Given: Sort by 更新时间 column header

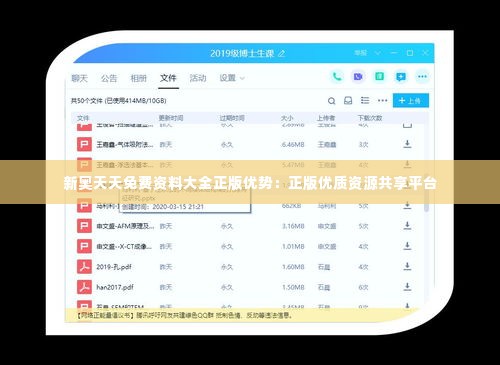Looking at the screenshot, I should pos(171,118).
